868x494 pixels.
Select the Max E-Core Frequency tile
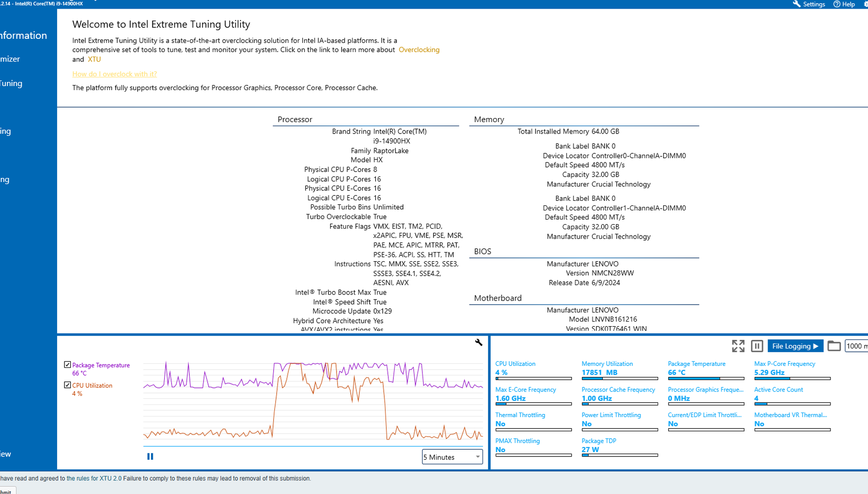tap(533, 397)
